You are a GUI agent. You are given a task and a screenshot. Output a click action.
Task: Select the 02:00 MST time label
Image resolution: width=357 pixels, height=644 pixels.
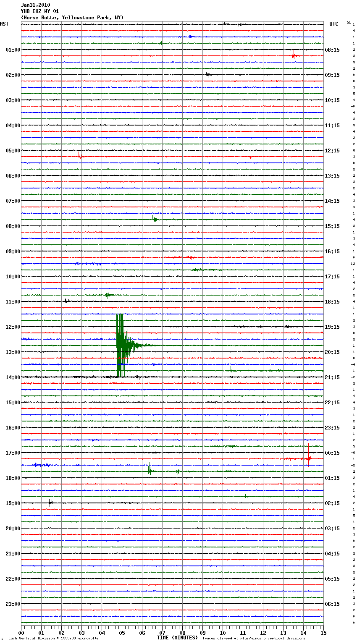13,75
